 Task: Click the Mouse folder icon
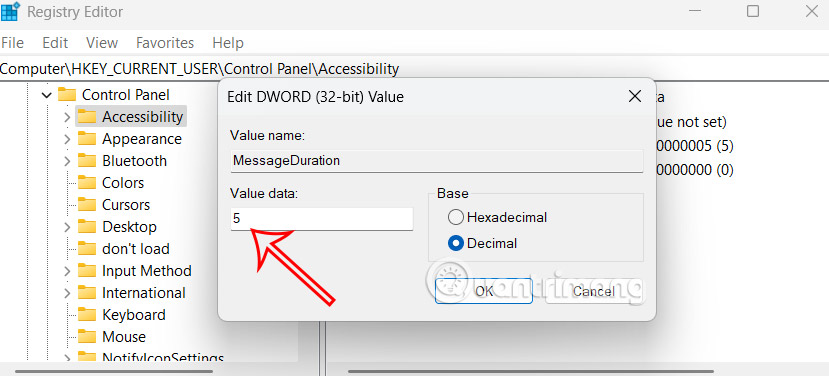point(86,337)
